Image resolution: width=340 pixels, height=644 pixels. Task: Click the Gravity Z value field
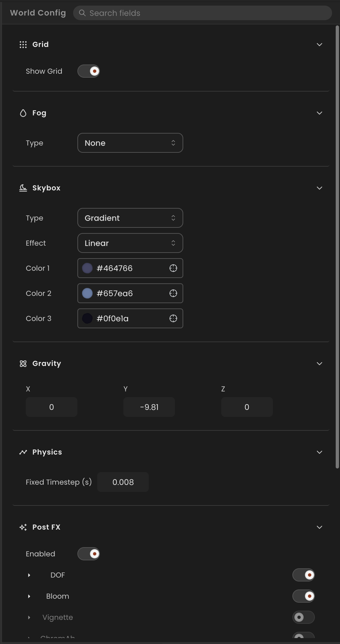pyautogui.click(x=247, y=407)
